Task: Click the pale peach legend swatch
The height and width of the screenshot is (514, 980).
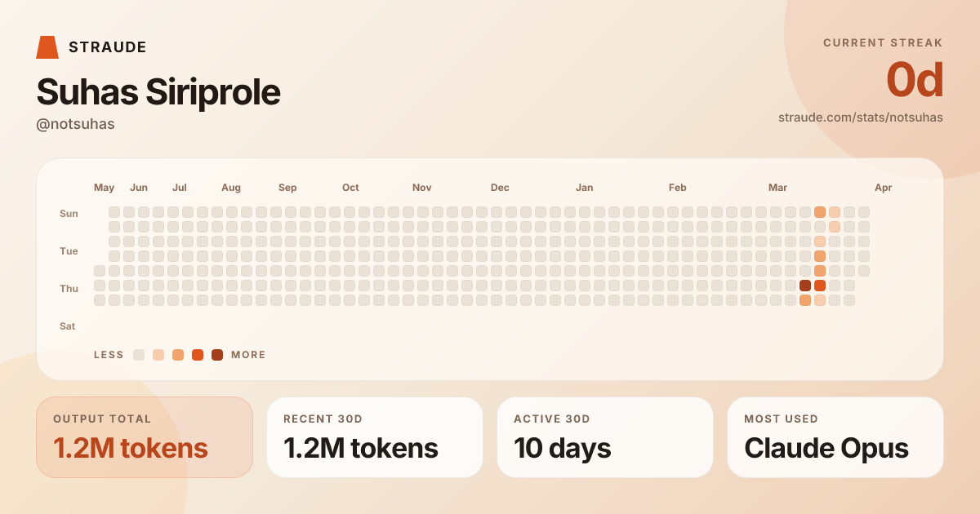Action: click(158, 355)
